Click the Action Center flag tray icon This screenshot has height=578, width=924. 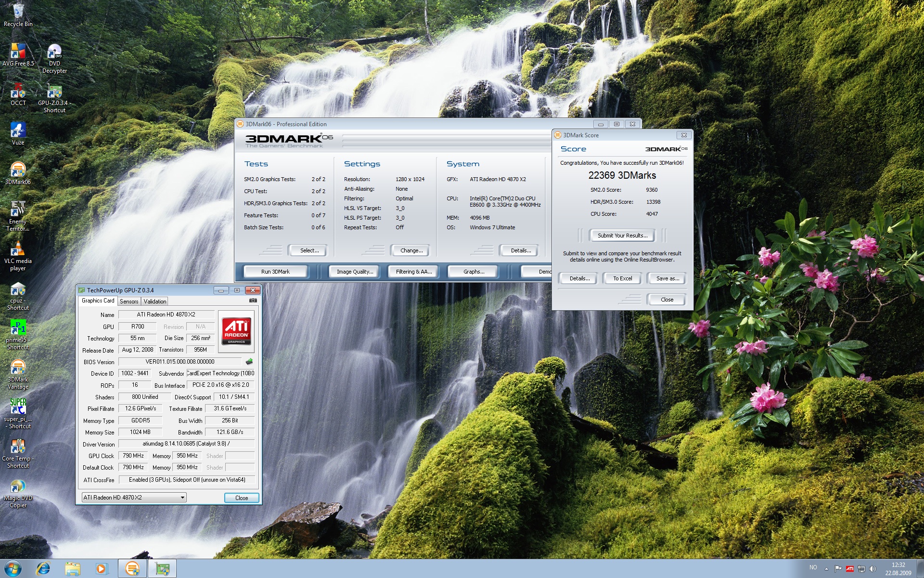(838, 569)
